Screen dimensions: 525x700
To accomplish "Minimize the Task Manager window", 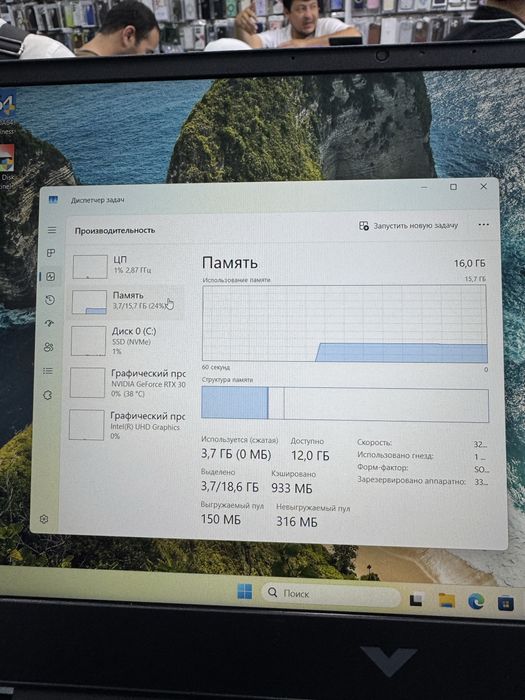I will [x=423, y=188].
